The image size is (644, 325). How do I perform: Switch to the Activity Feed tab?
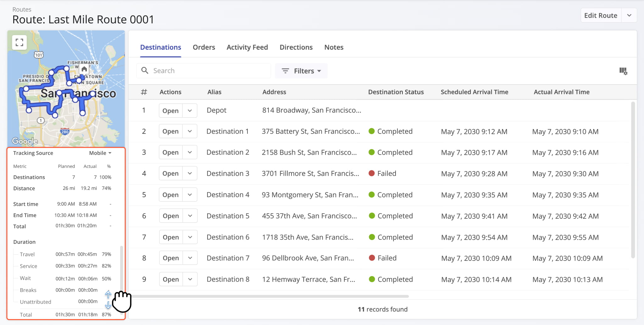point(247,47)
